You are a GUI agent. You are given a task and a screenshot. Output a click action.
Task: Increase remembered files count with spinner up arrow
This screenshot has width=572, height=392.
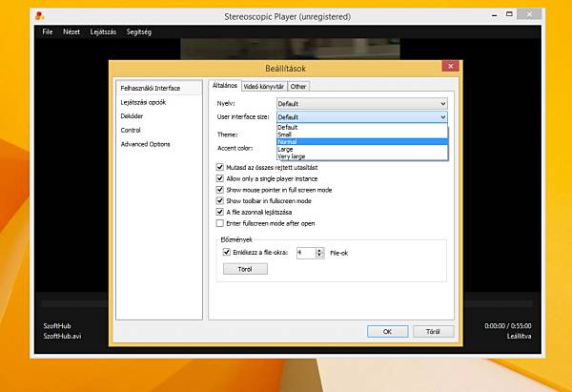319,250
